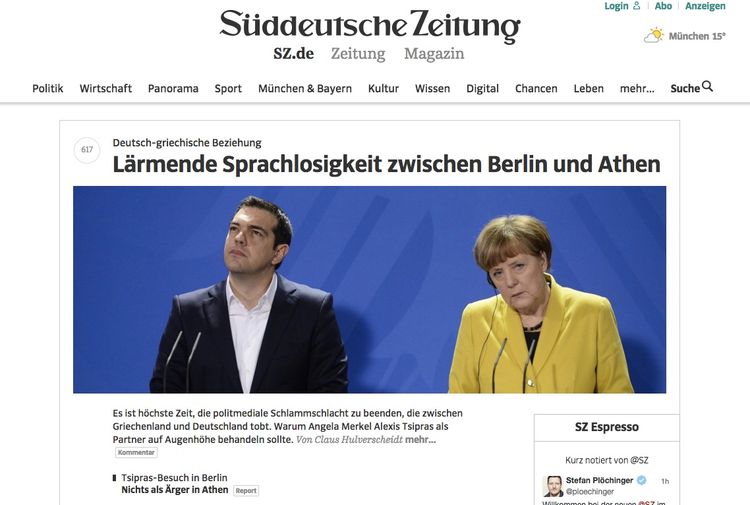Expand article with mehr... link after teaser
The image size is (750, 505).
(x=420, y=439)
